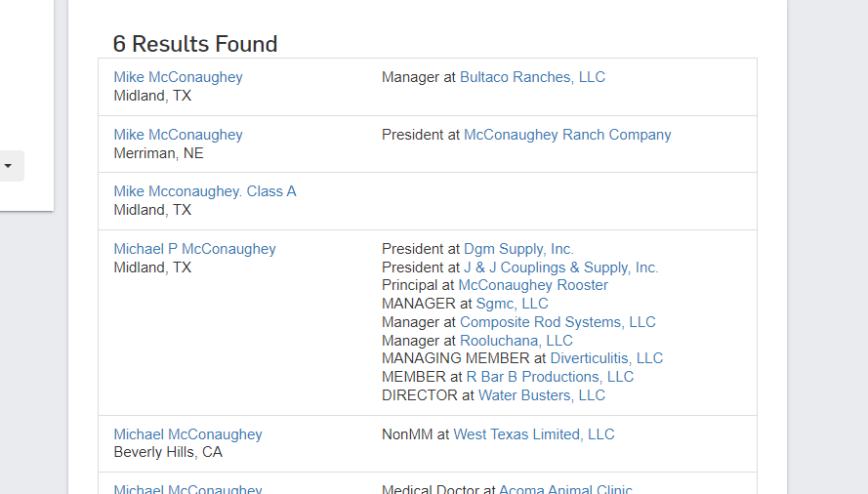Screen dimensions: 868x494
Task: Open Mike McConaughey of Midland, TX profile
Action: 178,77
